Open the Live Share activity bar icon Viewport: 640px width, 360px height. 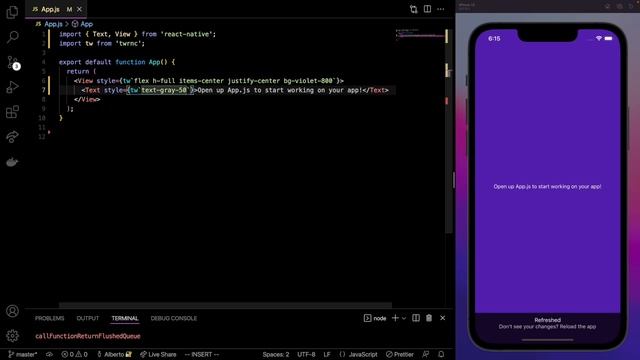click(12, 137)
